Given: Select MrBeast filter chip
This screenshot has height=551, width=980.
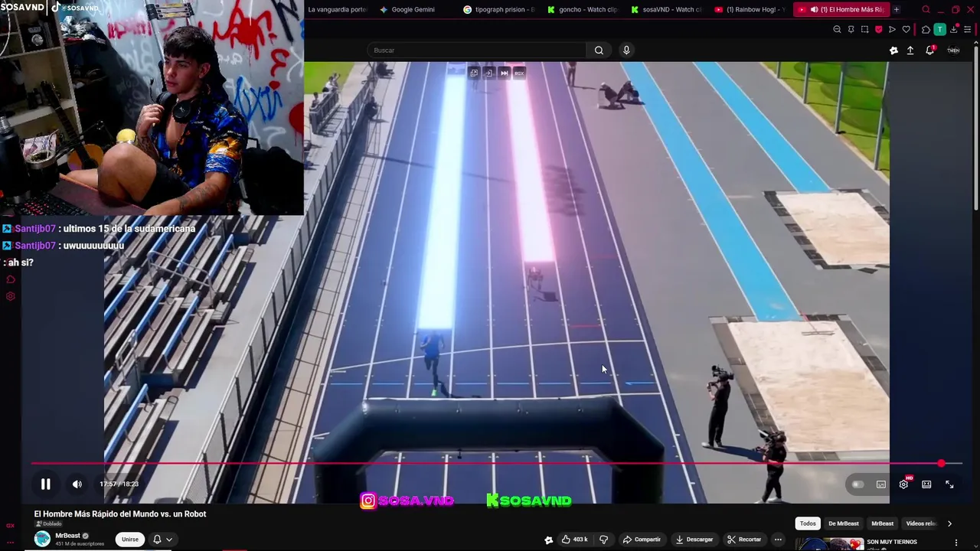Looking at the screenshot, I should 883,523.
